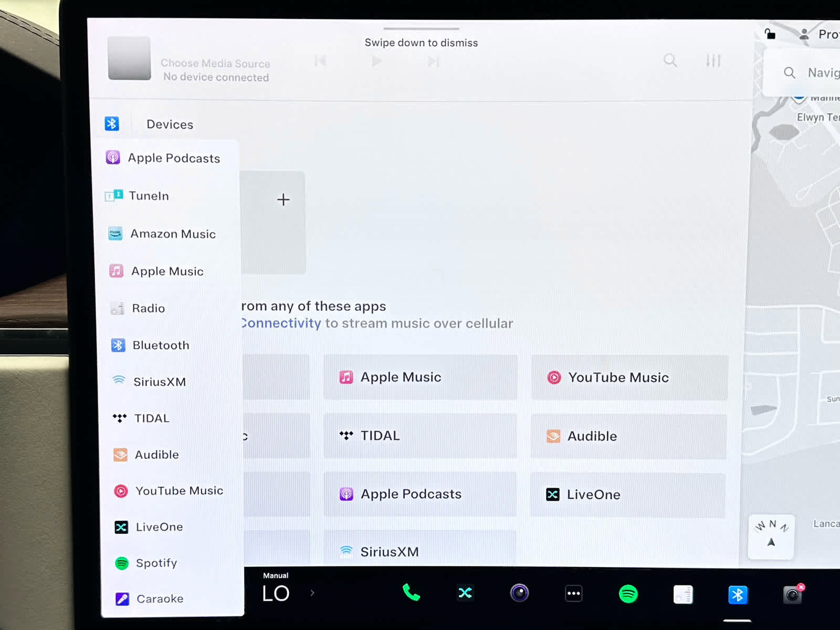Tap the compass north orientation button

[x=771, y=535]
